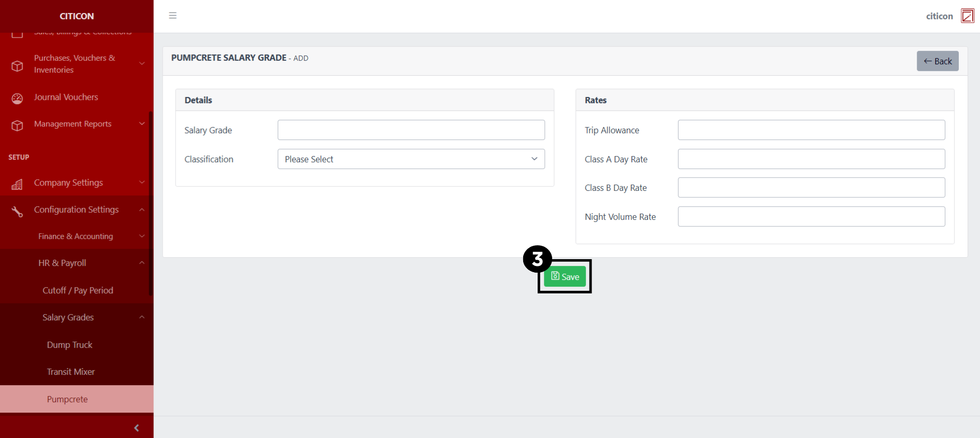This screenshot has width=980, height=438.
Task: Click the citicon user avatar icon
Action: point(967,16)
